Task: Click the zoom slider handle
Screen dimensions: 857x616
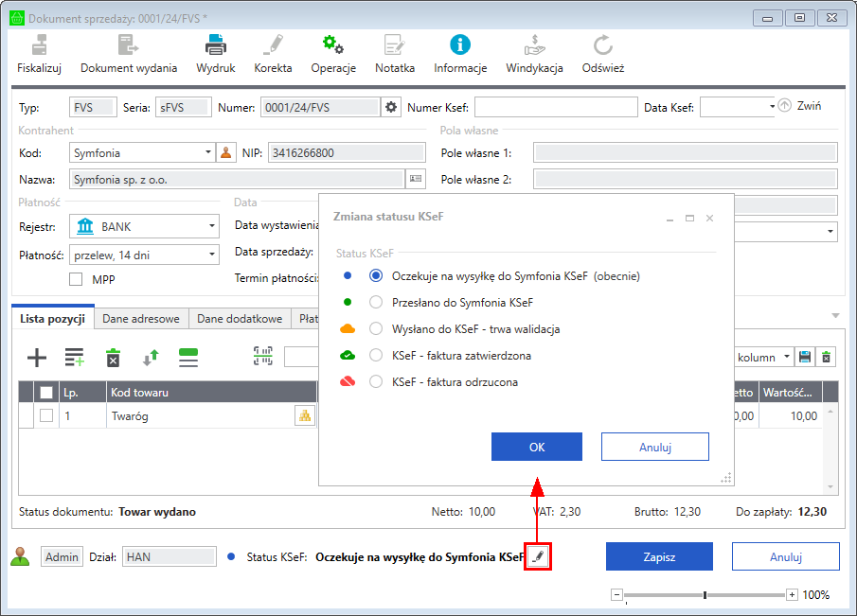Action: coord(705,595)
